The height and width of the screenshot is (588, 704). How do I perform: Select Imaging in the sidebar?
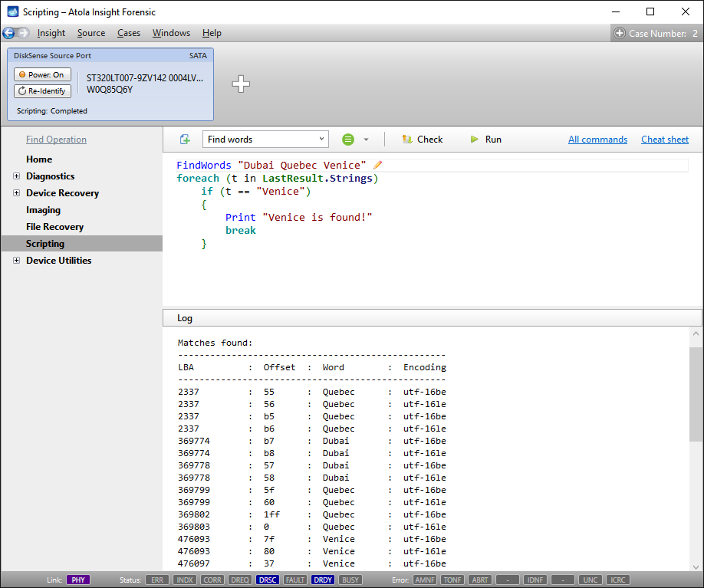[43, 210]
